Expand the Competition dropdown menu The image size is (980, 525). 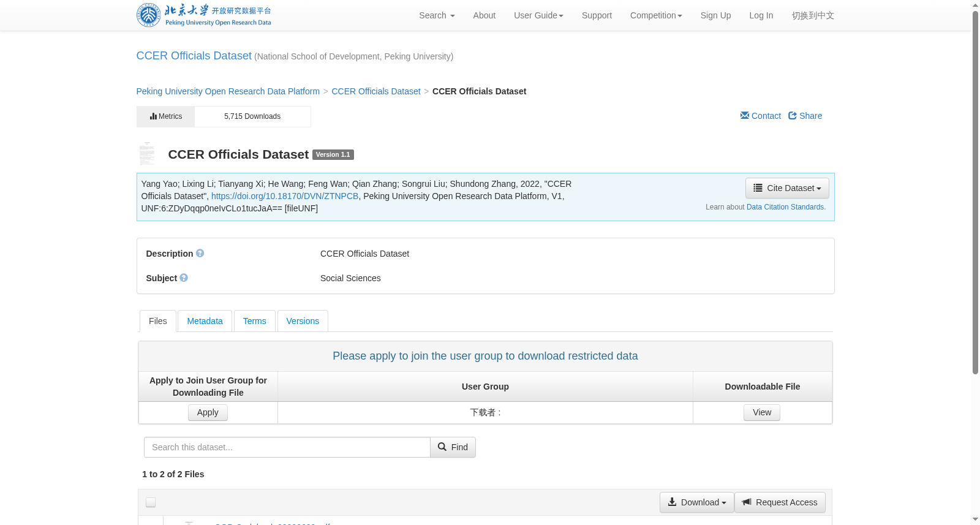tap(656, 15)
